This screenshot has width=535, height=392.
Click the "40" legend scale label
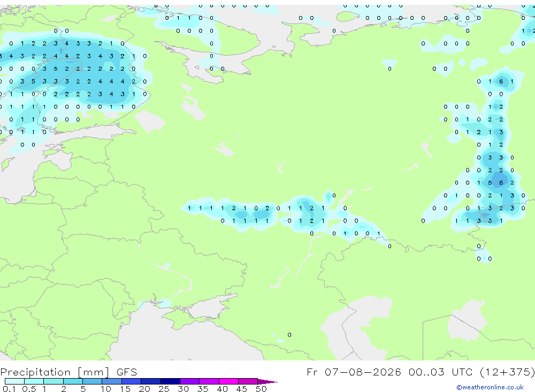[223, 389]
